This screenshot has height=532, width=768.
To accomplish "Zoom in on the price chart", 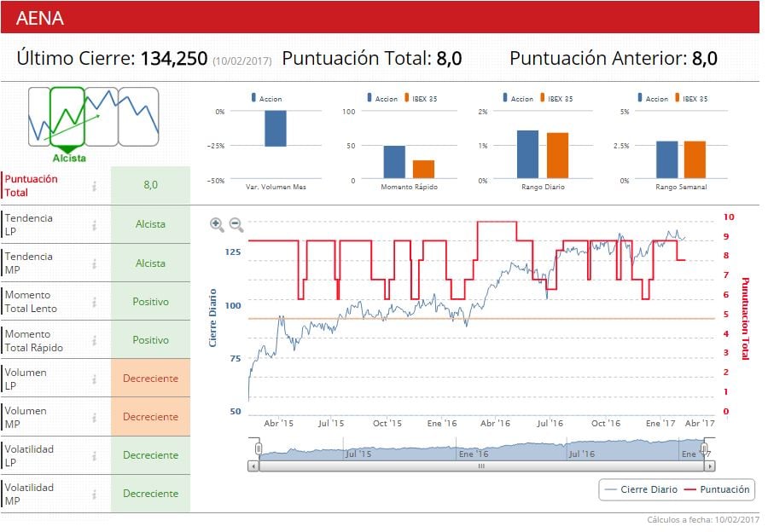I will coord(217,224).
